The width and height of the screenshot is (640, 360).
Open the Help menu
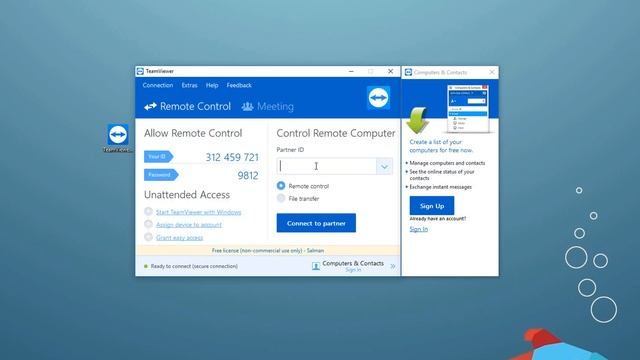(x=212, y=85)
